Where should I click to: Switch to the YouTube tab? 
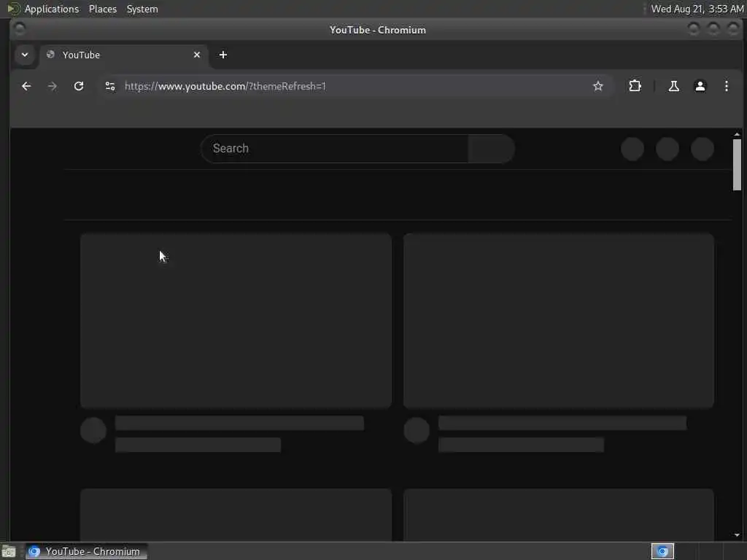(124, 55)
